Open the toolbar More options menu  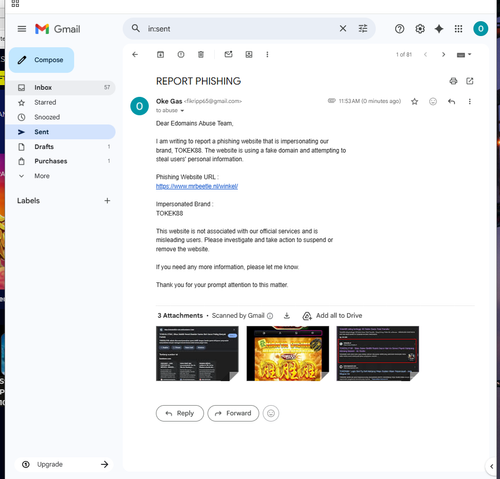pyautogui.click(x=267, y=54)
